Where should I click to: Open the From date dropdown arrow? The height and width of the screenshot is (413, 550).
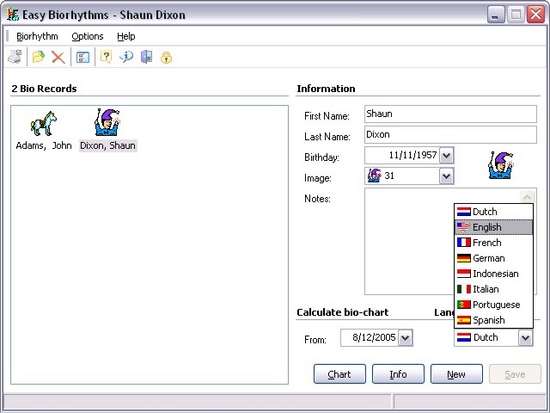tap(405, 338)
